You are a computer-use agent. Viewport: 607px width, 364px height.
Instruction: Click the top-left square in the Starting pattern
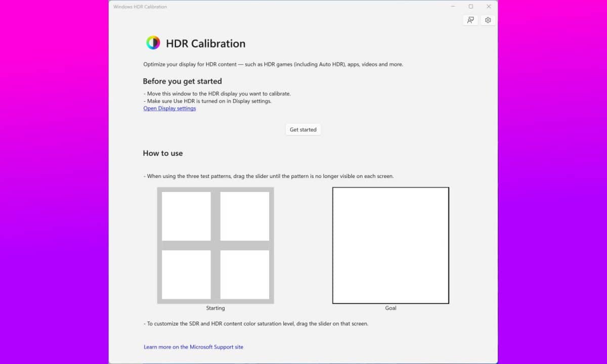click(186, 216)
